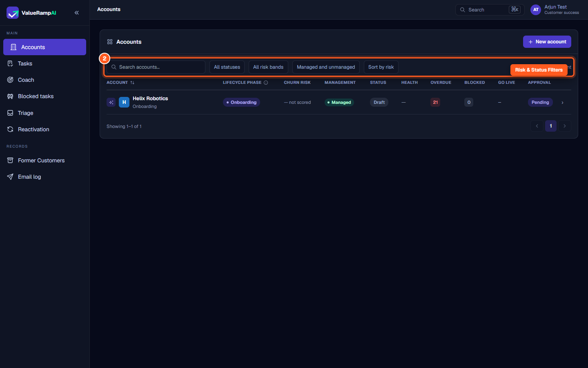Open Tasks in the sidebar
The width and height of the screenshot is (588, 368).
click(45, 63)
